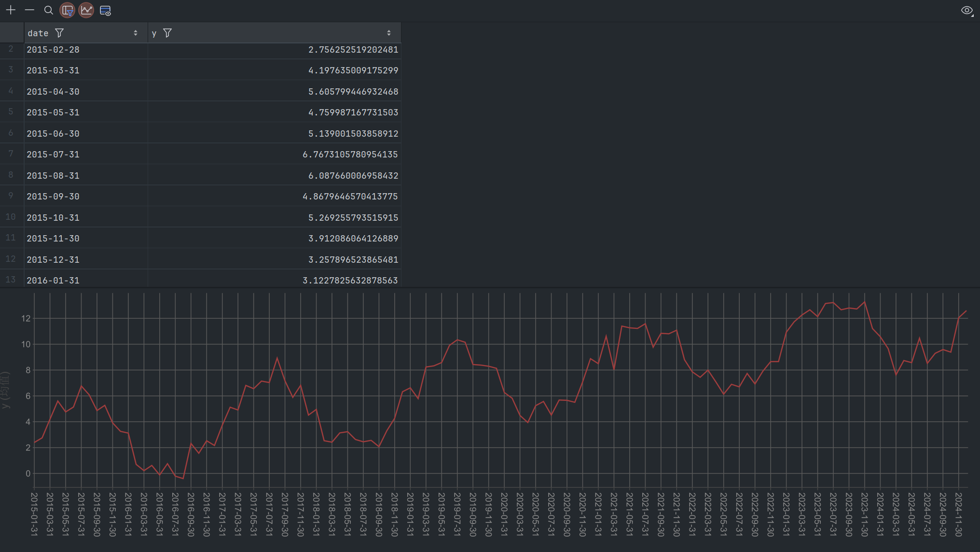Click the eye icon at the top right
This screenshot has width=980, height=552.
pyautogui.click(x=966, y=10)
